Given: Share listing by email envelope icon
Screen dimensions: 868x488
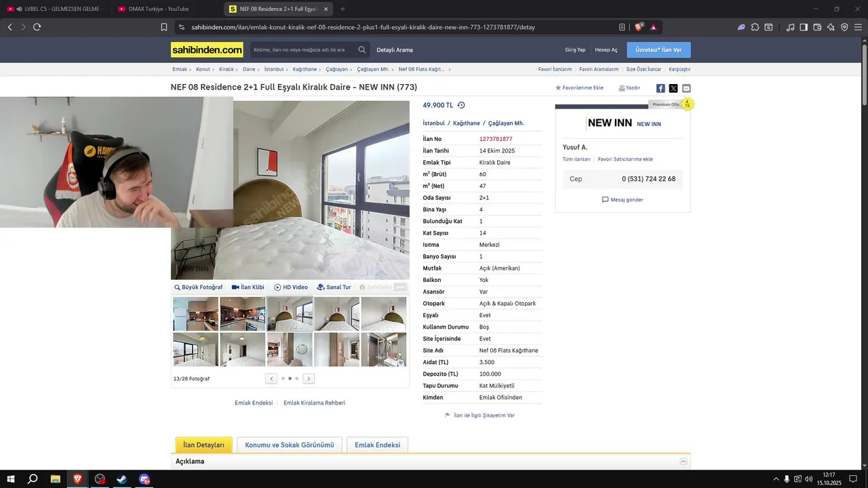Looking at the screenshot, I should tap(686, 88).
